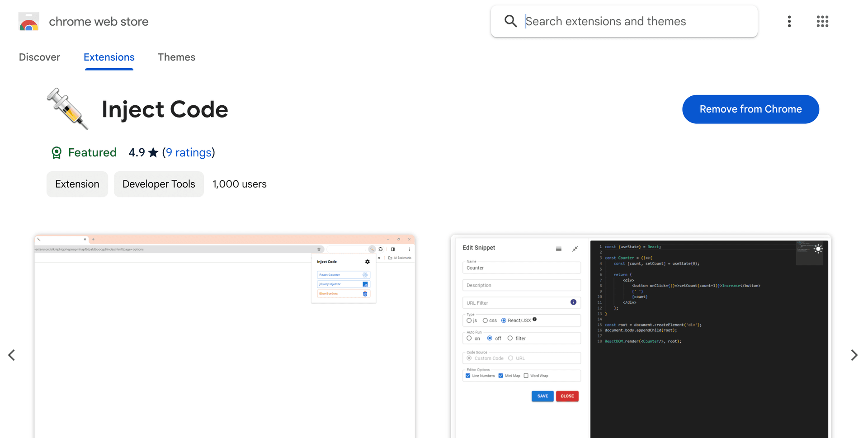The width and height of the screenshot is (868, 438).
Task: Show the previous screenshot with left arrow
Action: [12, 355]
